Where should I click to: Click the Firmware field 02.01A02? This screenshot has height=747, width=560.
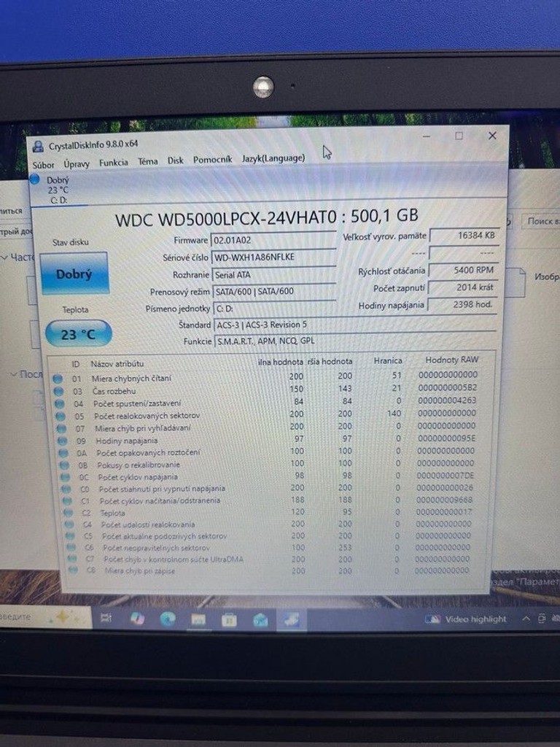click(x=273, y=239)
